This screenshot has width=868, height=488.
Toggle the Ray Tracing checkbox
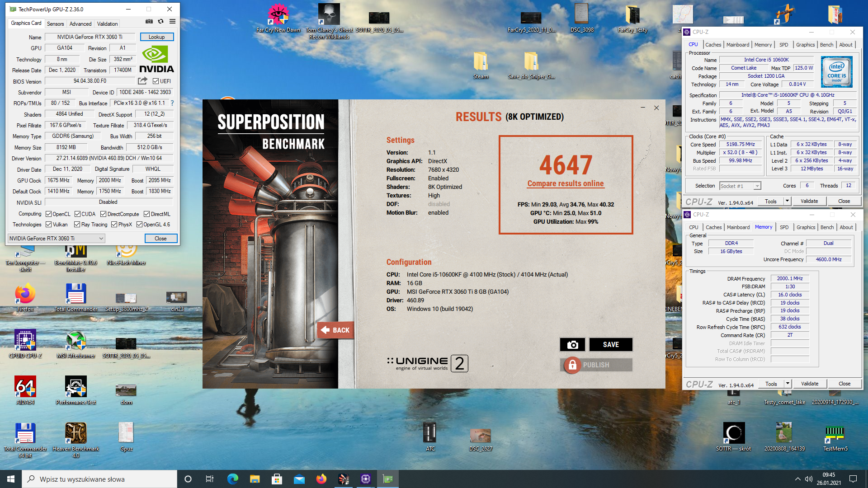coord(77,225)
